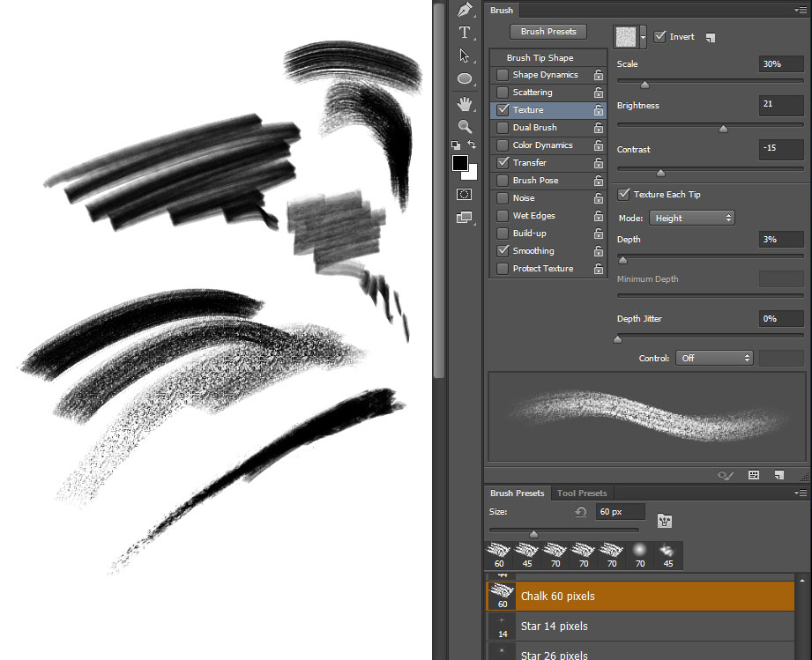The width and height of the screenshot is (812, 660).
Task: Reset to default foreground and background colors
Action: pyautogui.click(x=456, y=145)
